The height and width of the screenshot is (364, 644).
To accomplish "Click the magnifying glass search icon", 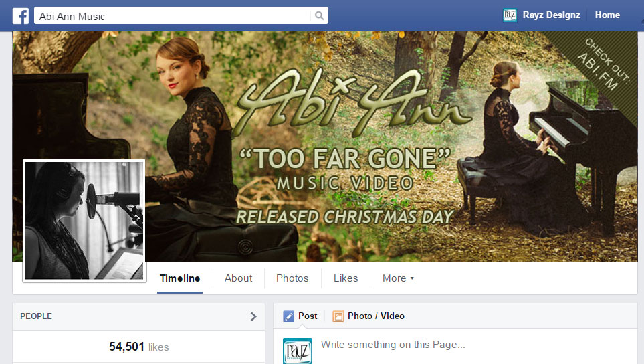I will tap(320, 15).
